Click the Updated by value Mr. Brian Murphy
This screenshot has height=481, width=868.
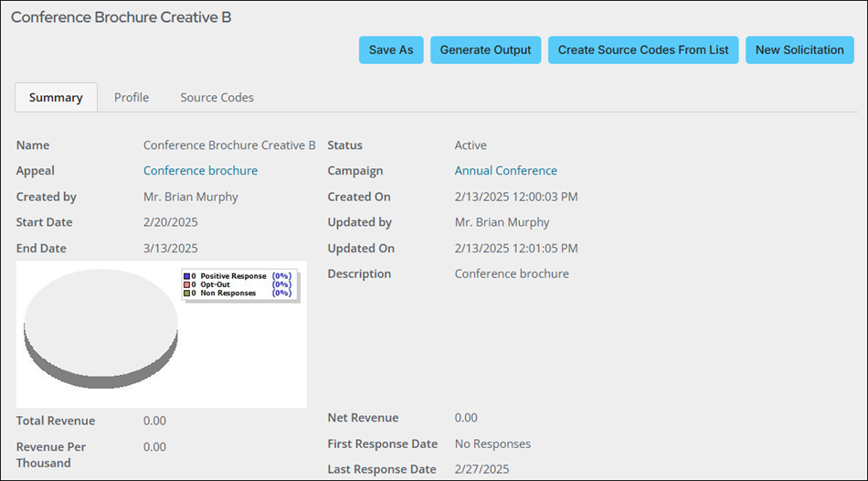503,222
